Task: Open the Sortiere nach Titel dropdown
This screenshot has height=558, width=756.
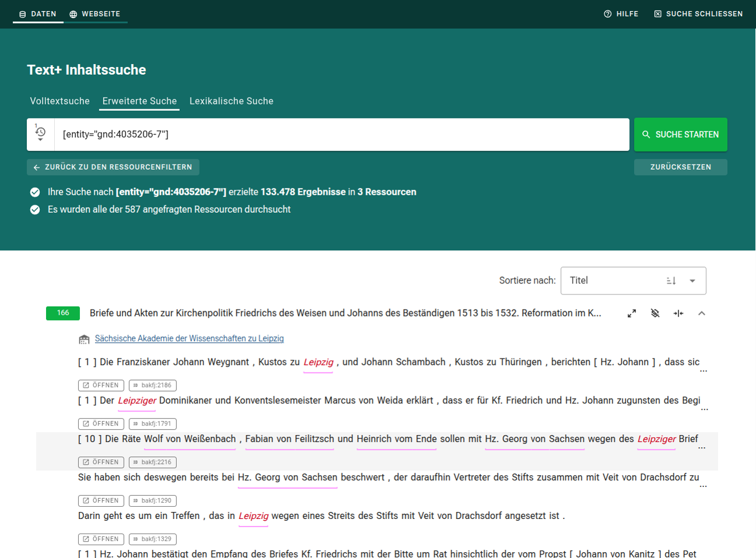Action: 633,280
